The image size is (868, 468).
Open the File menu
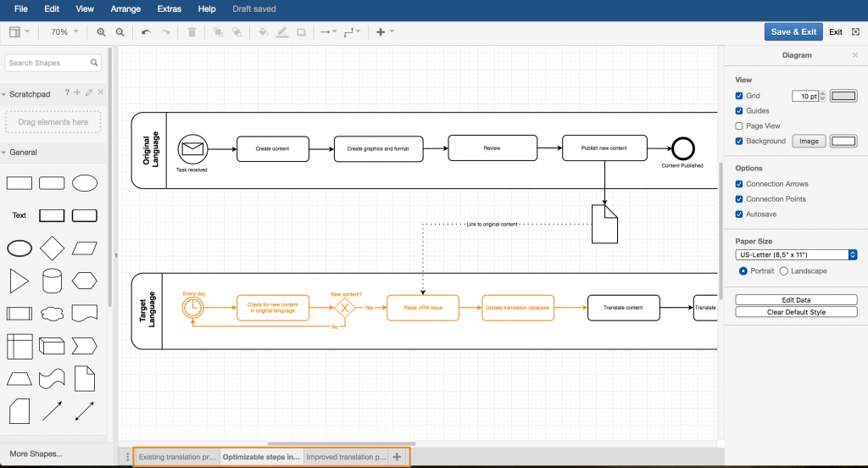21,8
